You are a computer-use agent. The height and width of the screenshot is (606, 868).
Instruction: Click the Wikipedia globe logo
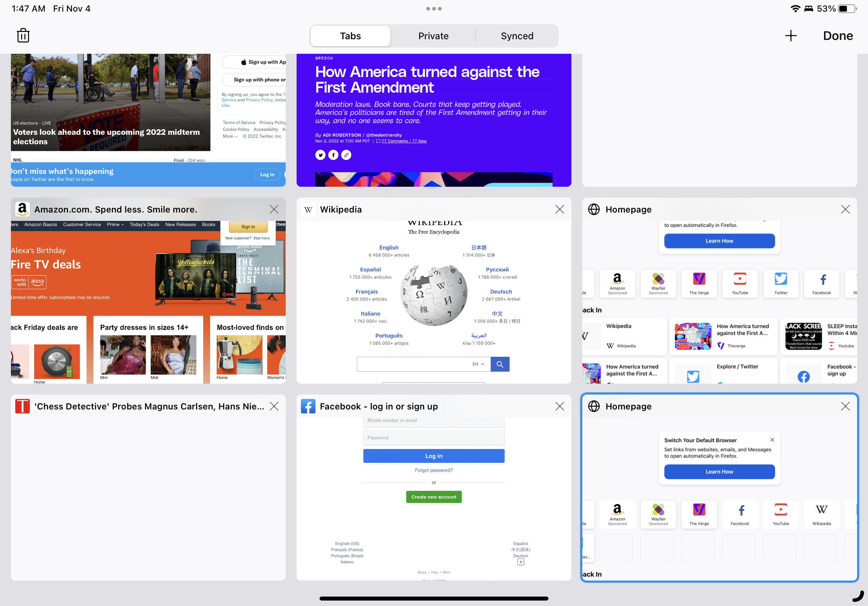[434, 295]
